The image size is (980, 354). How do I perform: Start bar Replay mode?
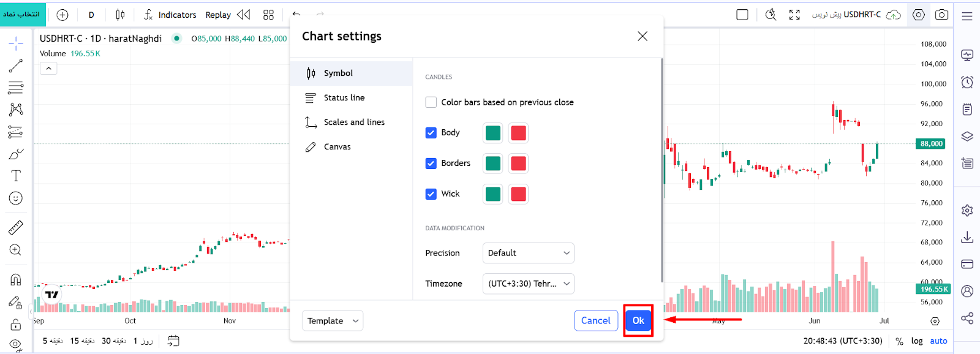coord(218,15)
